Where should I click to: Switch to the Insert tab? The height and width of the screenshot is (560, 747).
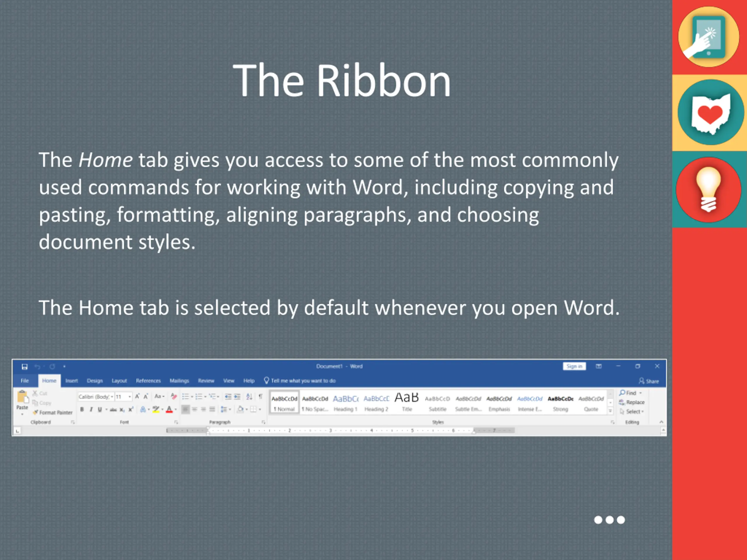coord(71,381)
